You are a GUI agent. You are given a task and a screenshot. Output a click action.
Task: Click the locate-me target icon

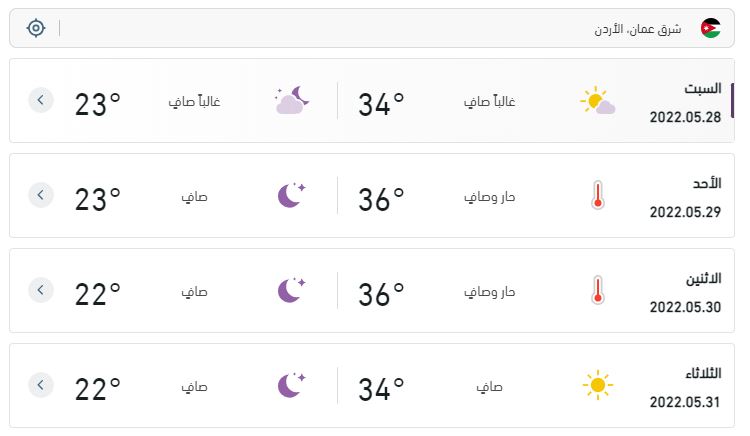tap(36, 28)
